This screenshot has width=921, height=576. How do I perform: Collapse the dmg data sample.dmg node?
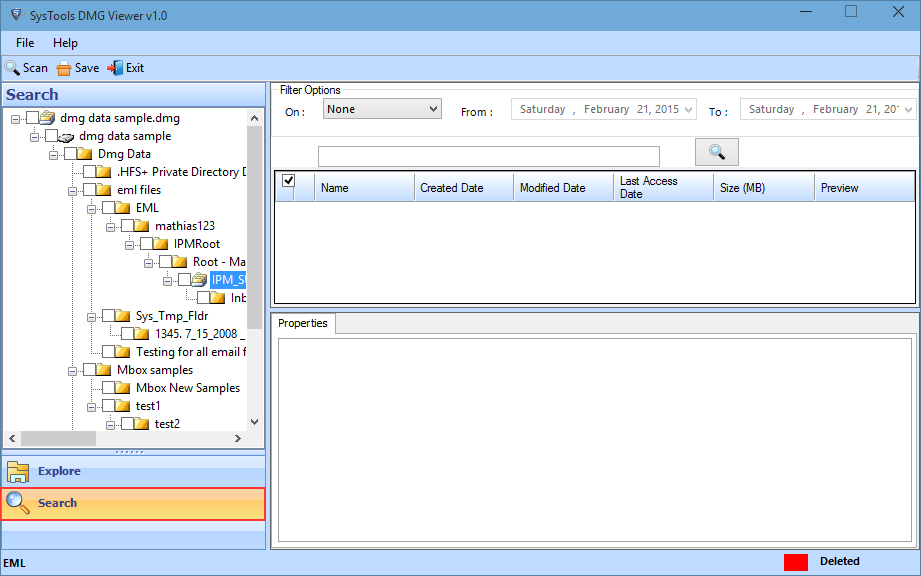[x=16, y=119]
